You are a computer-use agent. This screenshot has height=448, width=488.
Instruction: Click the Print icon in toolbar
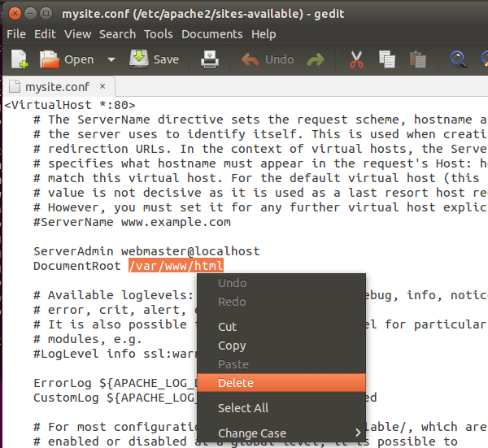[x=210, y=59]
